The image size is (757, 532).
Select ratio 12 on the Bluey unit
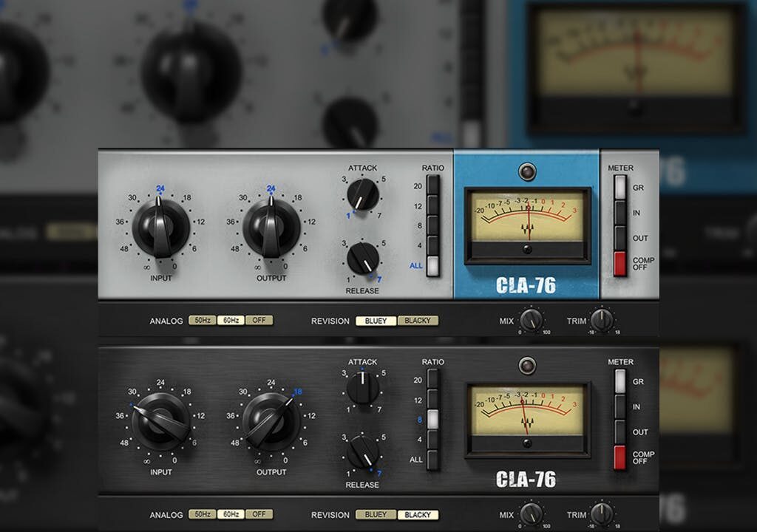click(432, 205)
